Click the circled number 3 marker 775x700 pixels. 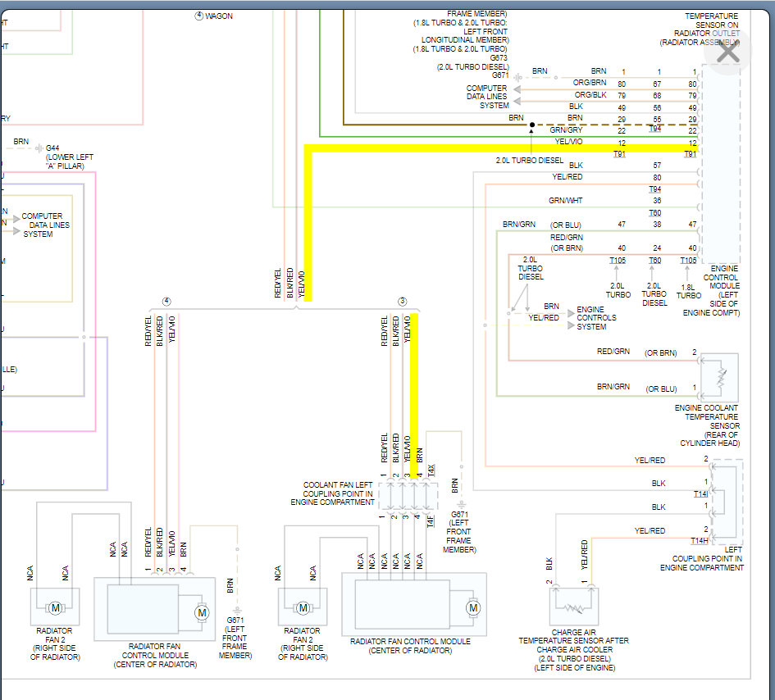403,302
